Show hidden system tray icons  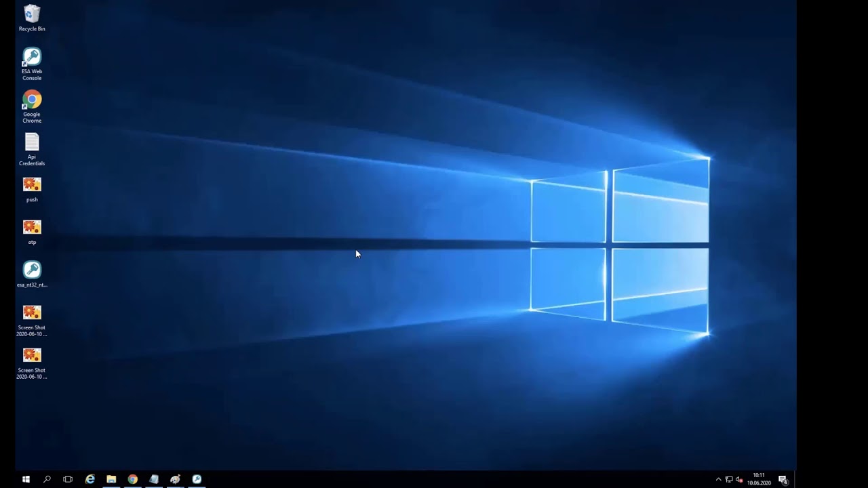click(719, 479)
